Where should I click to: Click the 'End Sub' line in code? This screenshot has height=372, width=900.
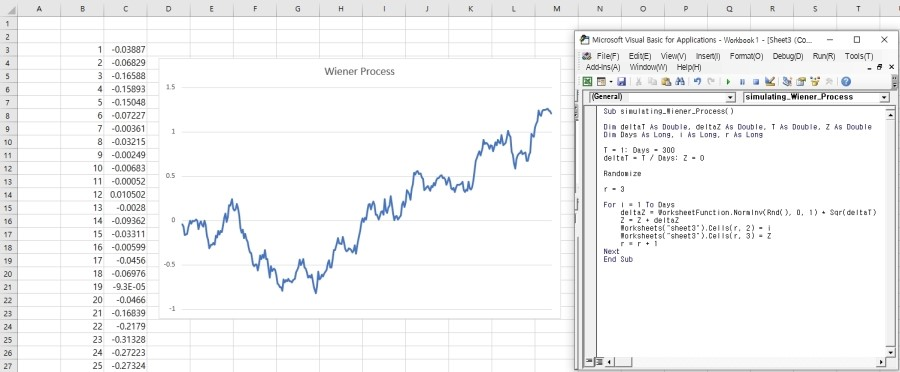618,259
